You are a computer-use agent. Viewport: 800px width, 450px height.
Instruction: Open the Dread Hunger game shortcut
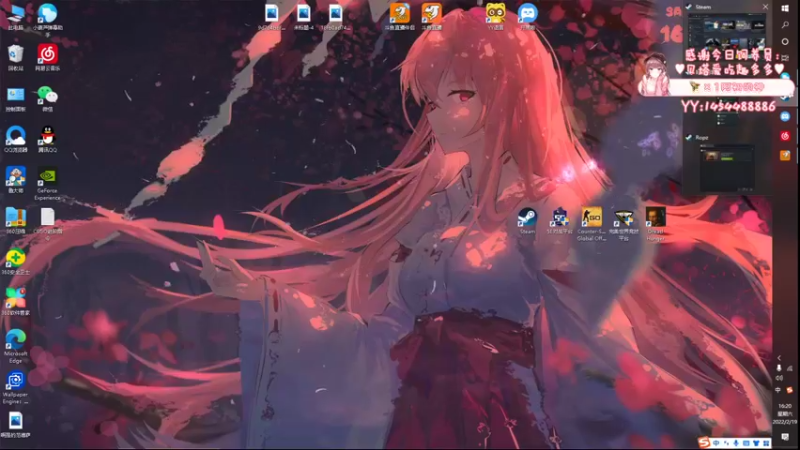pyautogui.click(x=656, y=224)
